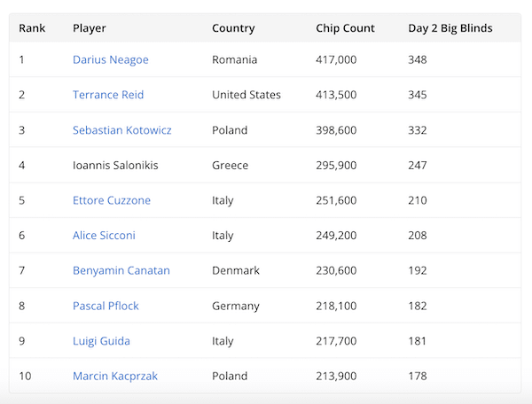
Task: Open Sebastian Kotowicz's profile link
Action: (121, 130)
